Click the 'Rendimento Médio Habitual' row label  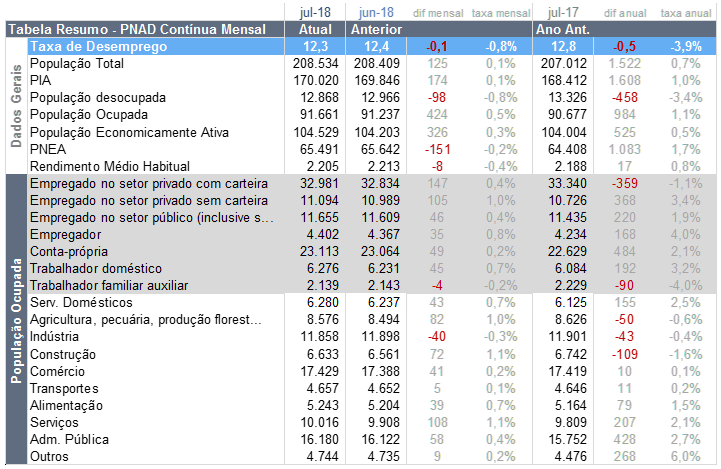[x=110, y=166]
